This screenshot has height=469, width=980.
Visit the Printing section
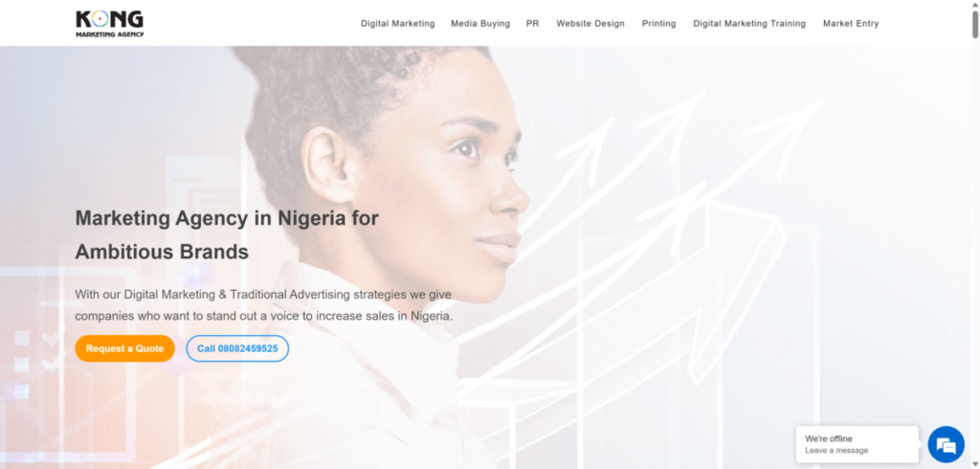click(658, 24)
